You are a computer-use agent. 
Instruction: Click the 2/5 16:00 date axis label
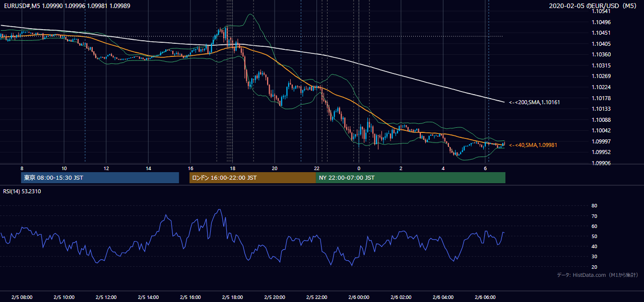pyautogui.click(x=190, y=297)
